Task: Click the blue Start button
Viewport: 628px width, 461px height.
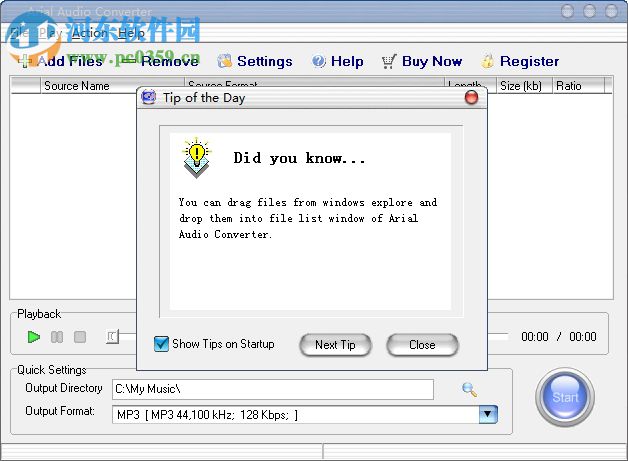Action: click(x=565, y=397)
